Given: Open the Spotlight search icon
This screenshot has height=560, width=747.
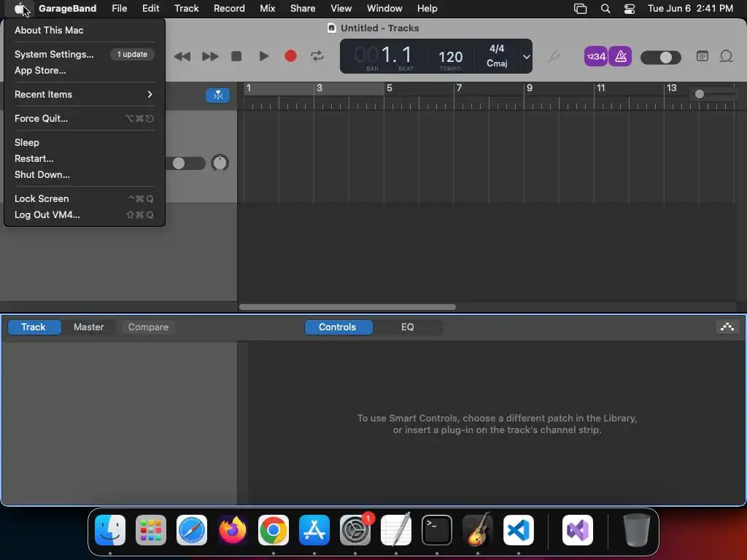Looking at the screenshot, I should [x=605, y=9].
